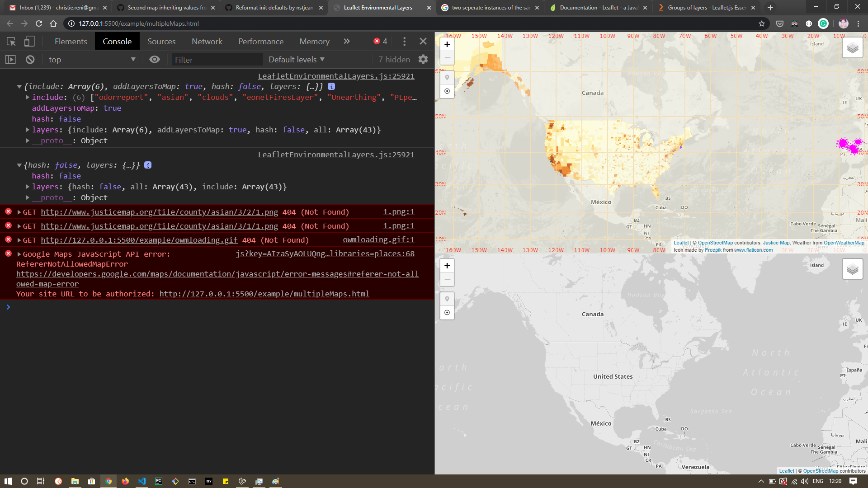Select the Leaflet Documentation browser tab

click(x=597, y=8)
